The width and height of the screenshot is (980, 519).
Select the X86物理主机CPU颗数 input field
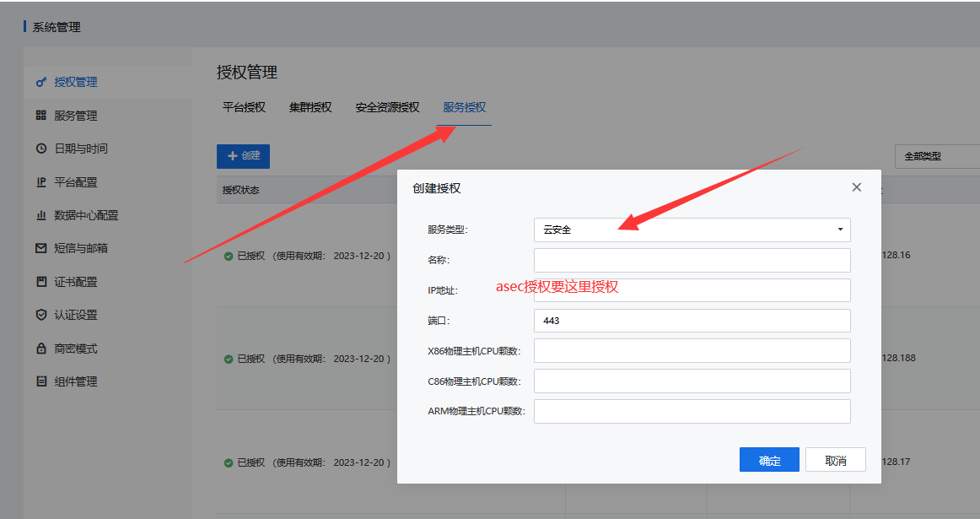point(692,351)
